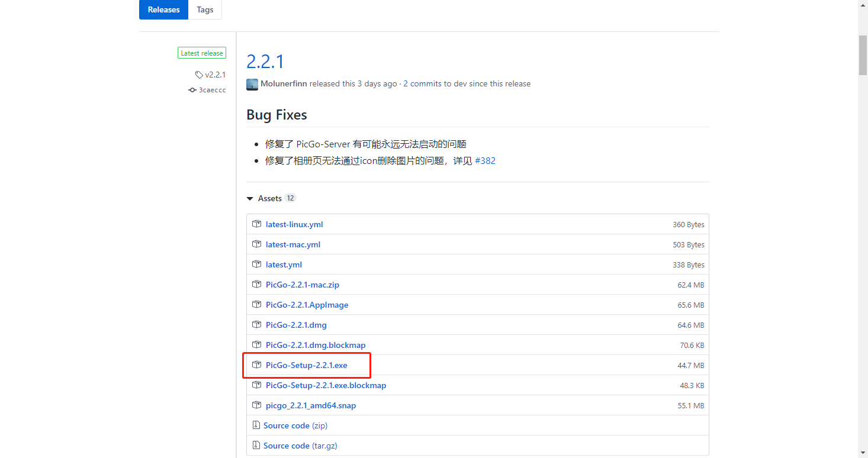Click package icon beside PicGo-2.2.1-mac.zip
Viewport: 868px width, 458px height.
click(256, 285)
